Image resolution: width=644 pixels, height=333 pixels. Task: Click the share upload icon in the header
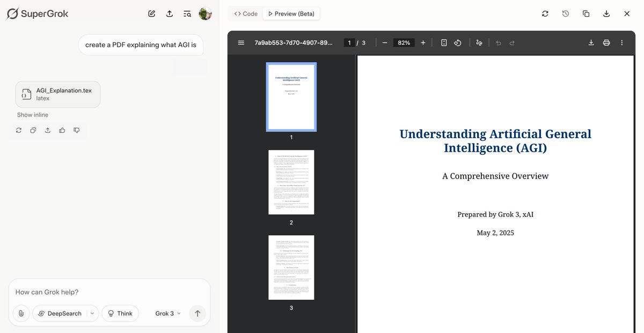[170, 14]
